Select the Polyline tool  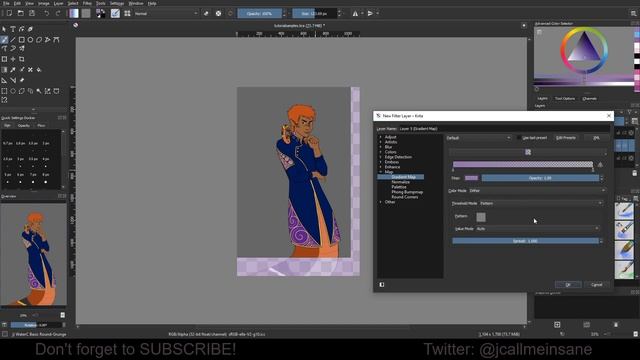pyautogui.click(x=47, y=40)
